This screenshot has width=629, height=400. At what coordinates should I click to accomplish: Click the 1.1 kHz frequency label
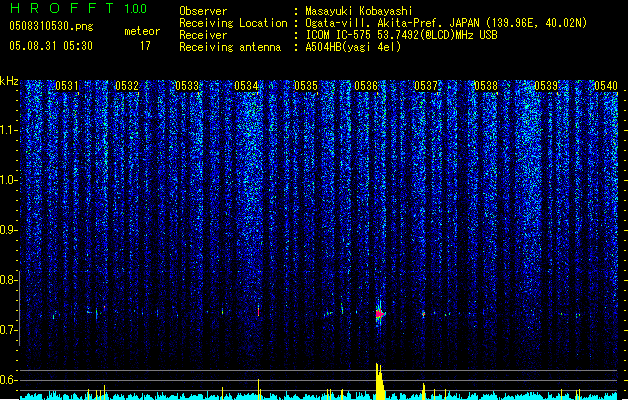(x=8, y=130)
